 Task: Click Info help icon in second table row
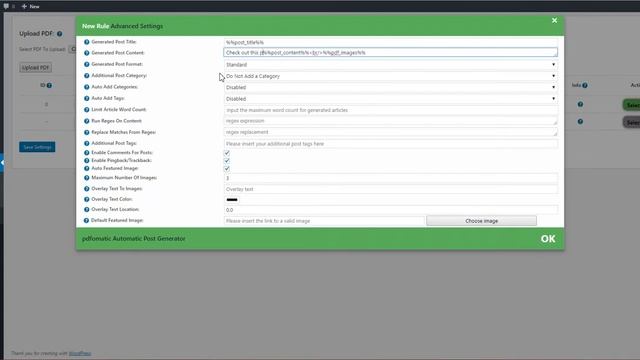[x=580, y=122]
